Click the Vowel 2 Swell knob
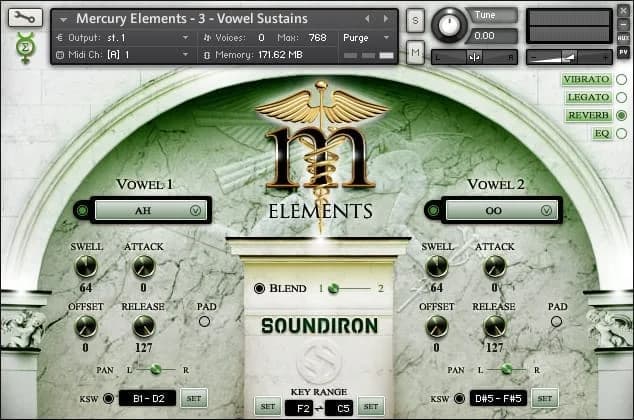 coord(437,267)
